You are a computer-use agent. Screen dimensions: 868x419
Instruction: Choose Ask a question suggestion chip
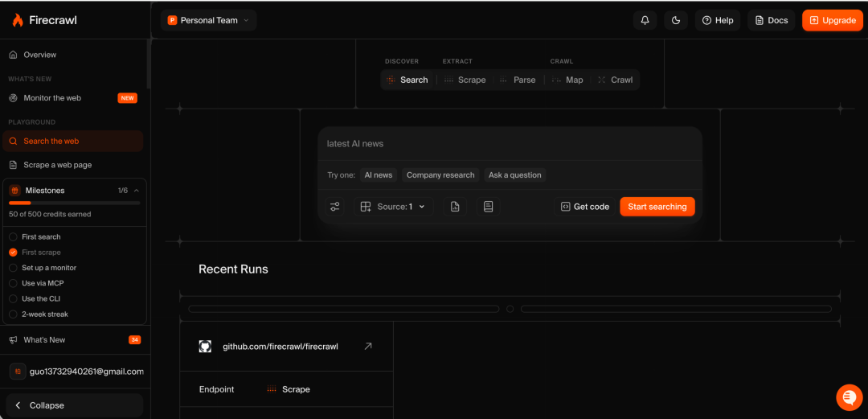pyautogui.click(x=515, y=175)
